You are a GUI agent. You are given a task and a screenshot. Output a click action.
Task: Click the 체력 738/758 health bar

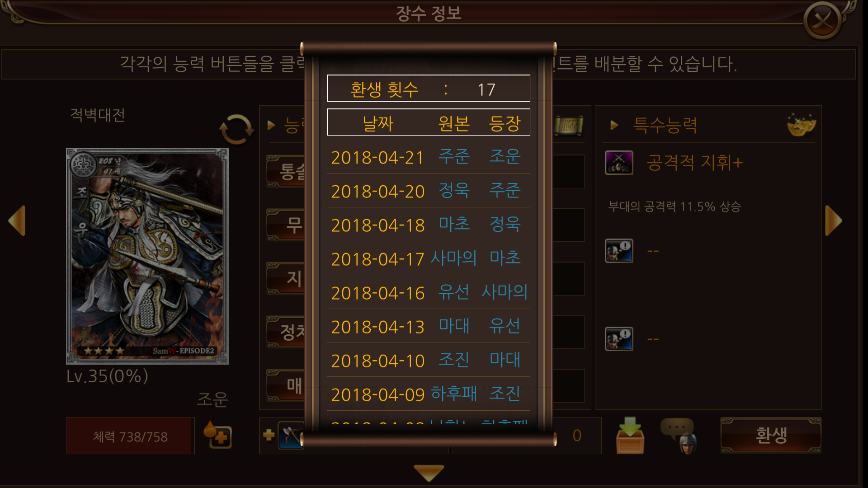tap(130, 436)
